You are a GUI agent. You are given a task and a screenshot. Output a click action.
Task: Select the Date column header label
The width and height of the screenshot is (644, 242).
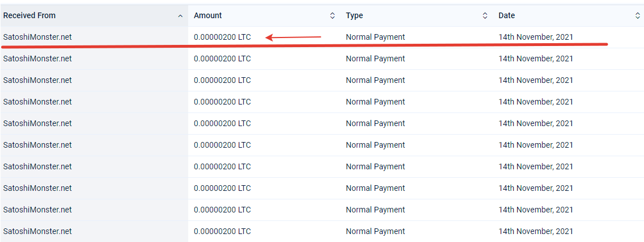(x=507, y=16)
